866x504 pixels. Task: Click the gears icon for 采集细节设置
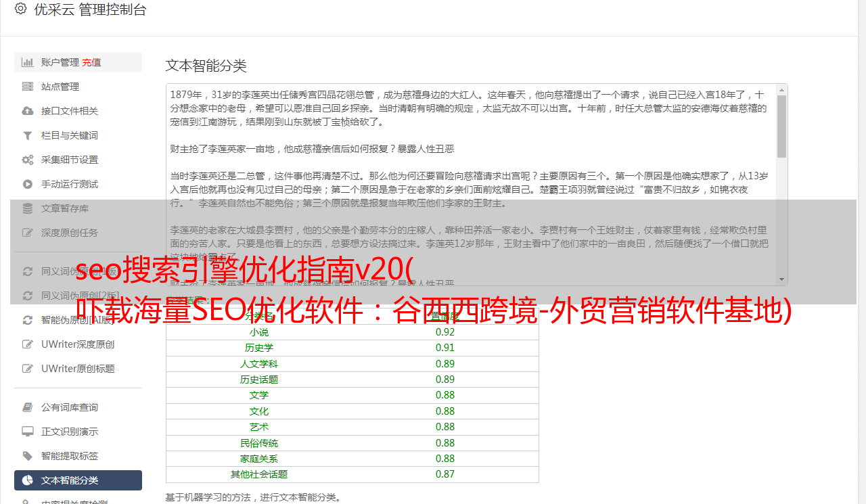[28, 160]
